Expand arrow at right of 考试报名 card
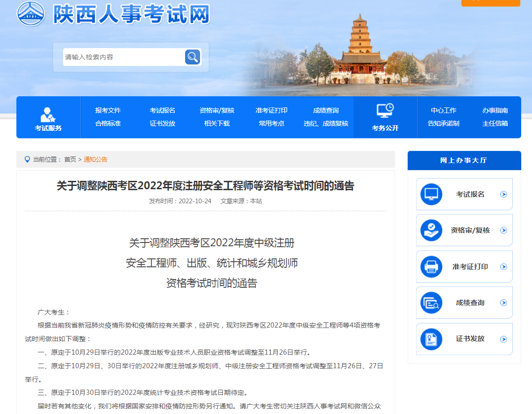532x414 pixels. tap(503, 194)
